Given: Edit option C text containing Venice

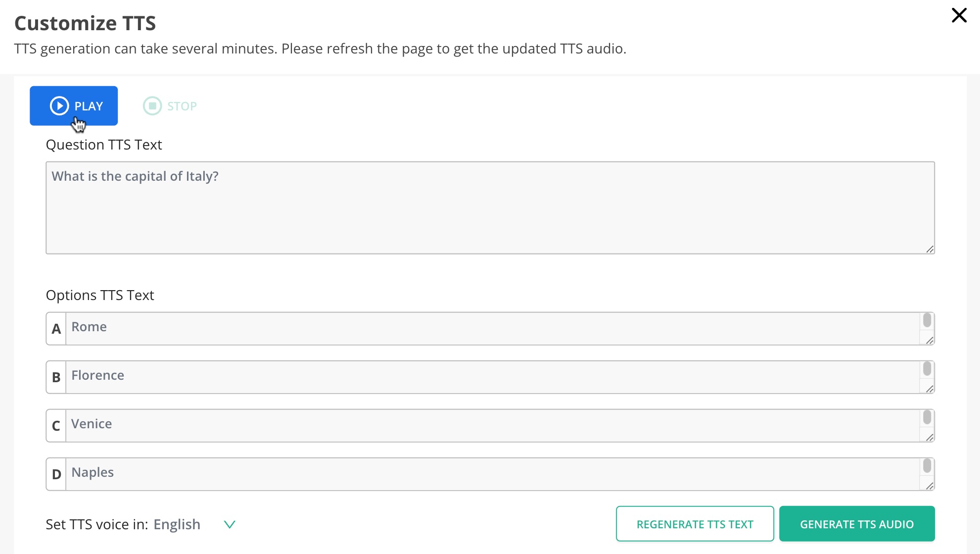Looking at the screenshot, I should tap(493, 426).
